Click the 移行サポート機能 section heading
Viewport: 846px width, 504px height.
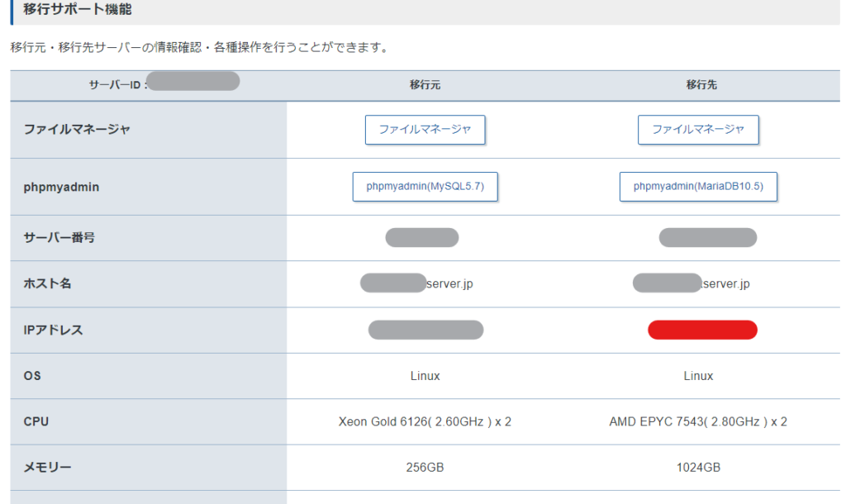point(77,11)
